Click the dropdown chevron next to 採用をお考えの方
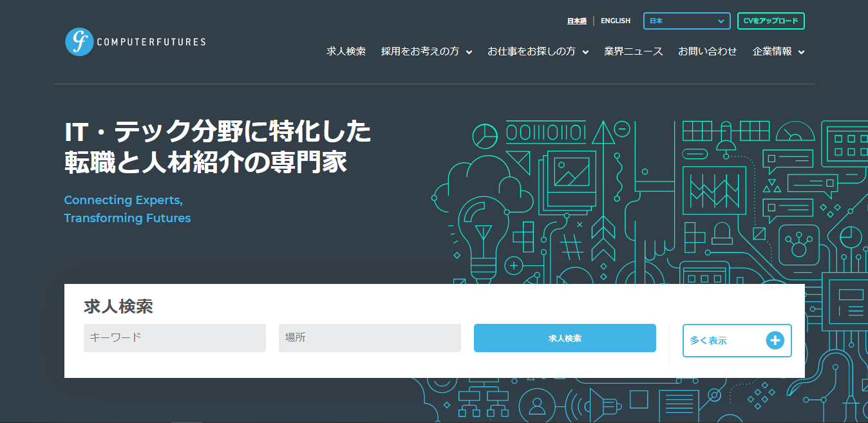 coord(469,52)
